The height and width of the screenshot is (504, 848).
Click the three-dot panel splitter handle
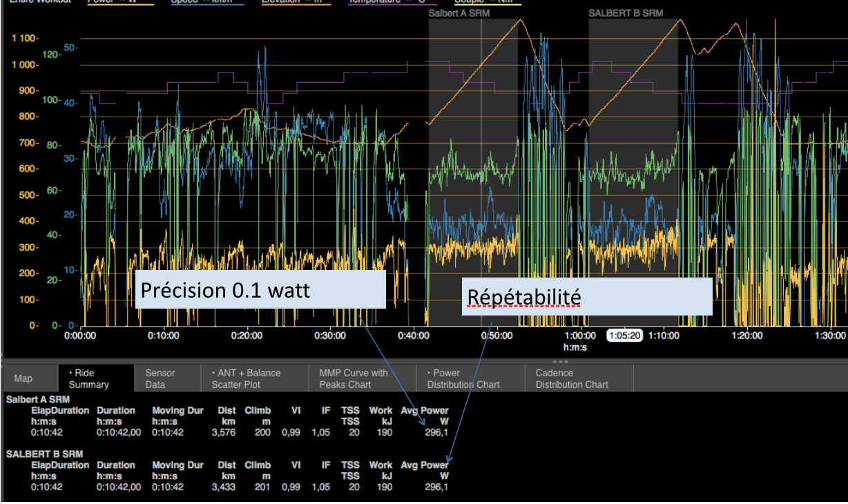pos(561,361)
